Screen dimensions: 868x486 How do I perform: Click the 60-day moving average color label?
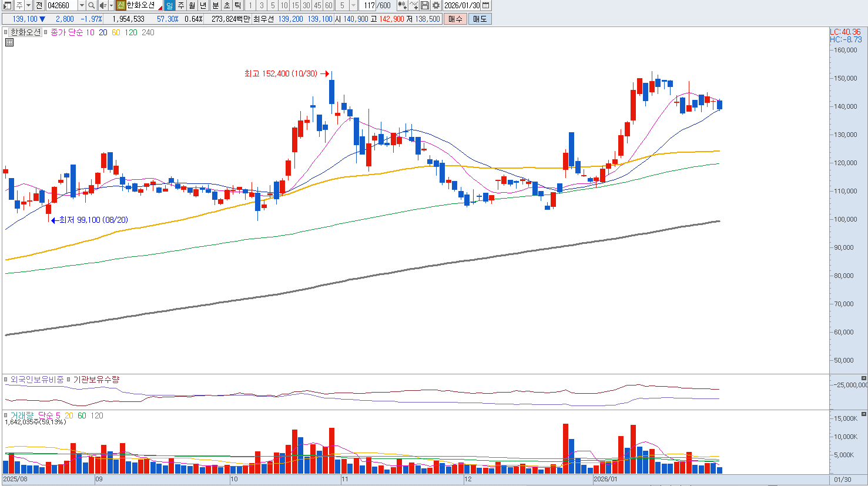(x=116, y=33)
